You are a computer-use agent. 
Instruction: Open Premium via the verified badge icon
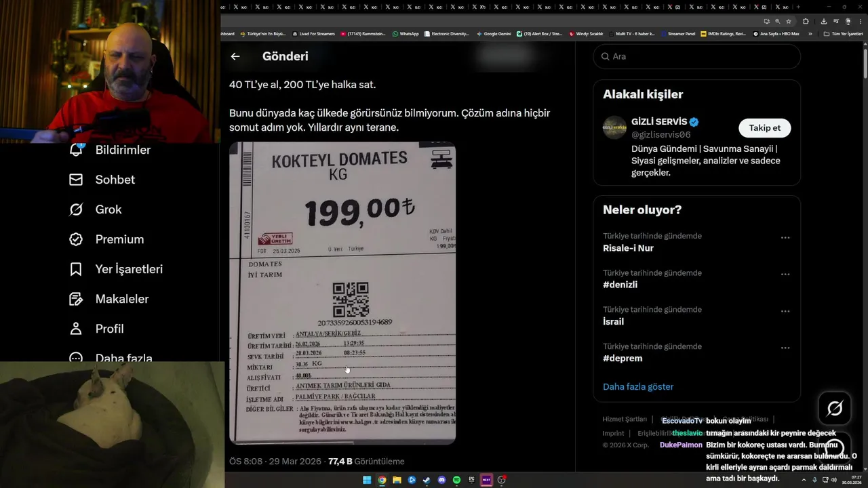[76, 239]
